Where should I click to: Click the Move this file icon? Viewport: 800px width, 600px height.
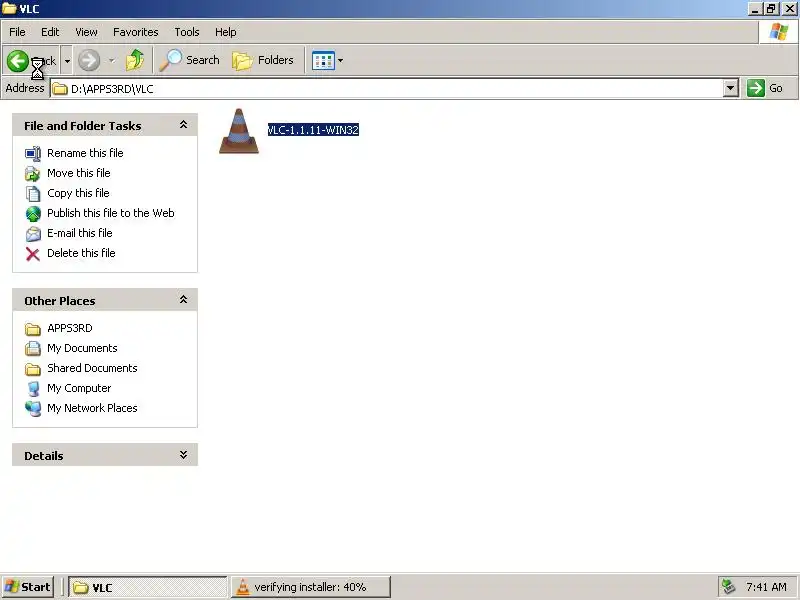click(33, 173)
